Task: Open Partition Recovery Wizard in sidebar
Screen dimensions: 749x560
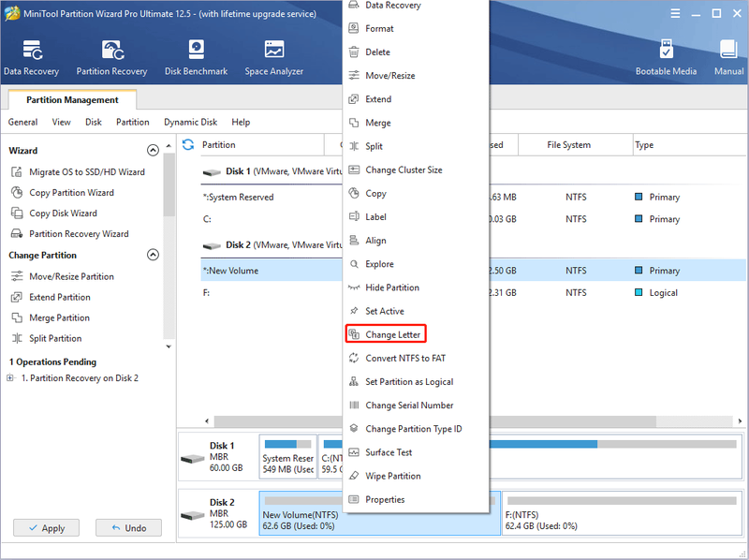Action: pos(72,234)
